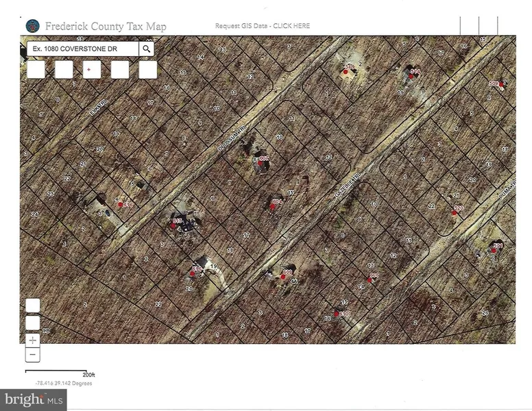This screenshot has width=532, height=411.
Task: Pick the red marker labeled 518
Action: 346,71
